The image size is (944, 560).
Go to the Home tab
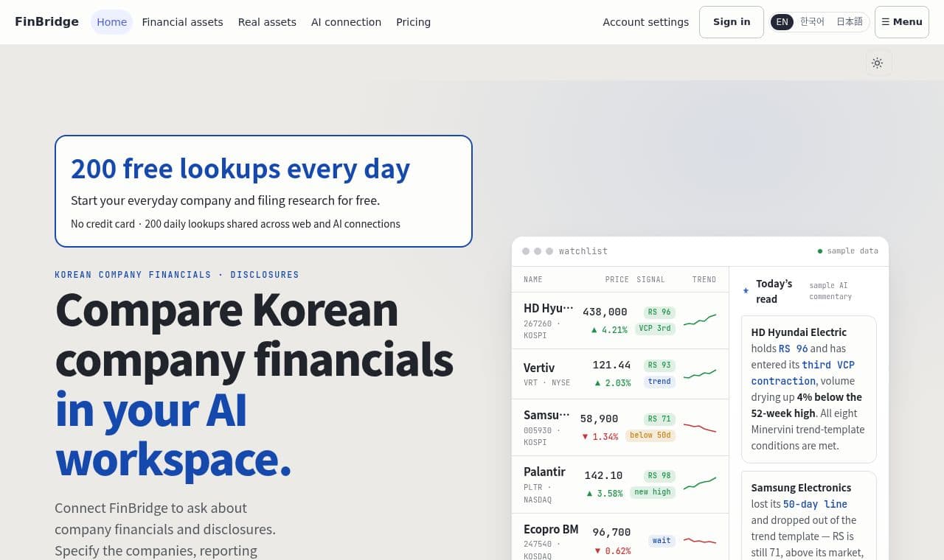[111, 22]
